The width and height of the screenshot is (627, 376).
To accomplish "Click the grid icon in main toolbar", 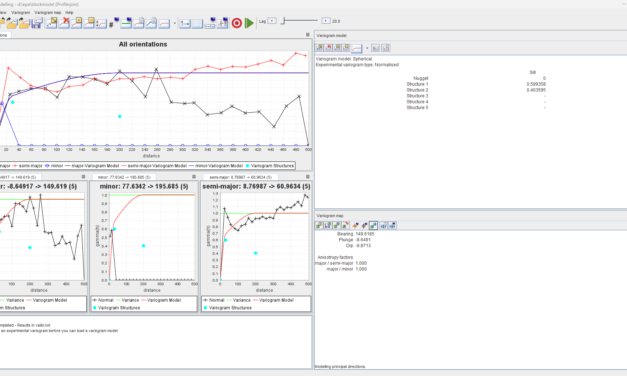I will click(197, 23).
